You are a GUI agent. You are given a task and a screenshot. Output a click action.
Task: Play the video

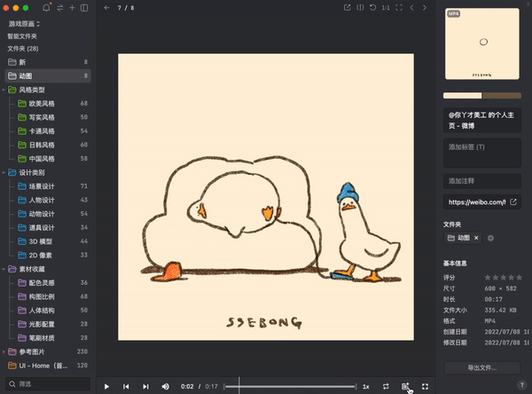106,387
